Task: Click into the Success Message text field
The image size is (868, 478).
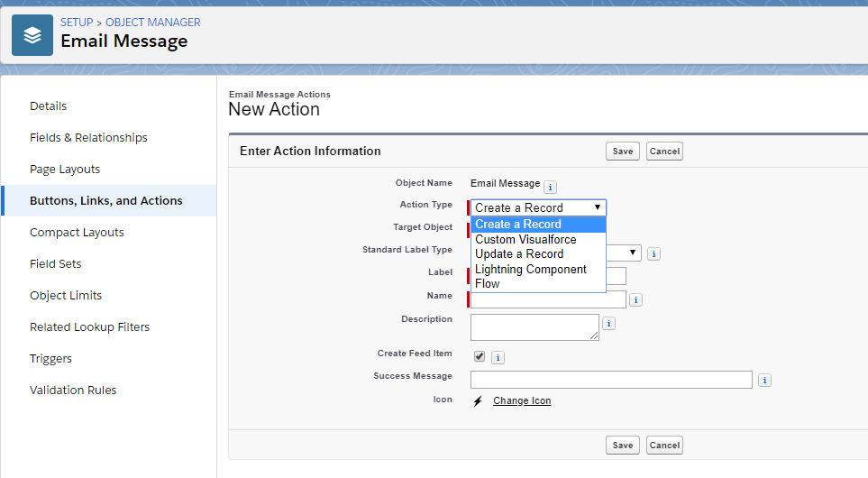Action: pyautogui.click(x=611, y=380)
